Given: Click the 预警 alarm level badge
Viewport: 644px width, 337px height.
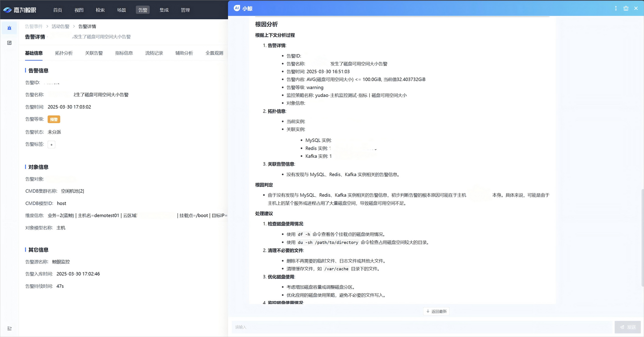Looking at the screenshot, I should coord(54,119).
